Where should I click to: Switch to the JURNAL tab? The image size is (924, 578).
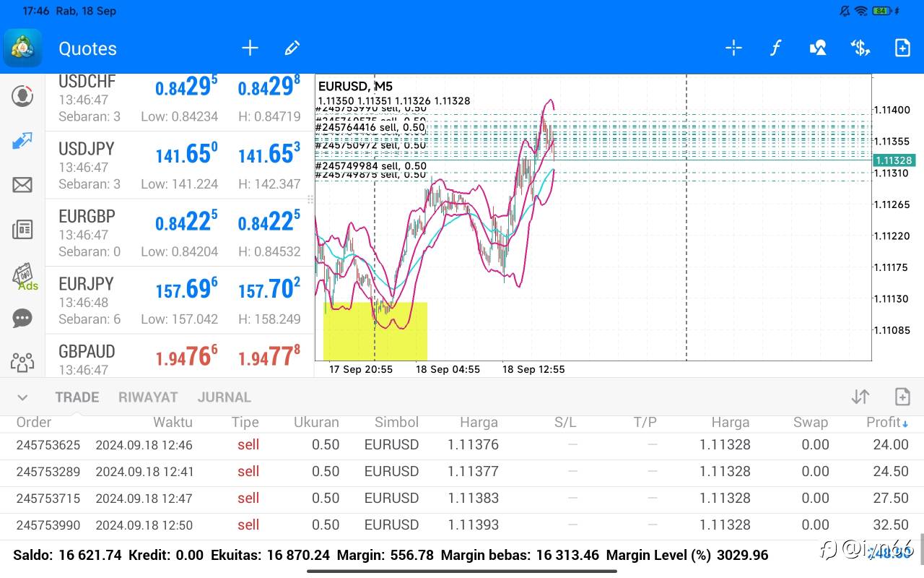click(224, 397)
